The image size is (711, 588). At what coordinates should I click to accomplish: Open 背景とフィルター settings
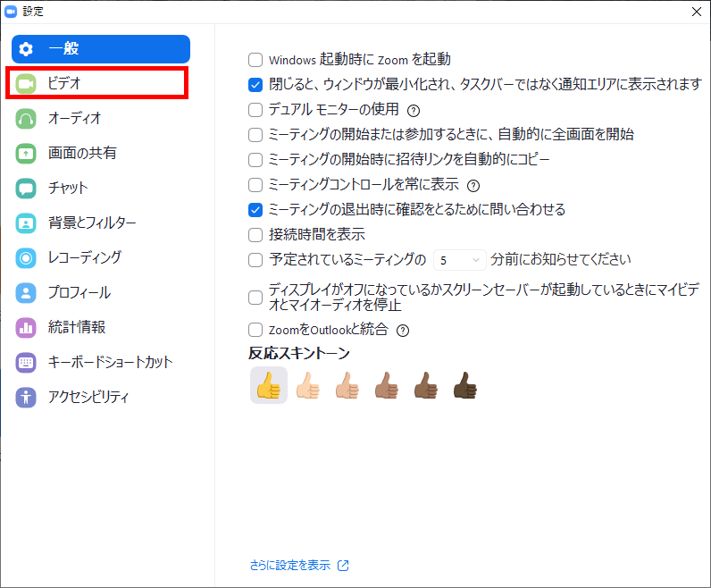click(101, 223)
